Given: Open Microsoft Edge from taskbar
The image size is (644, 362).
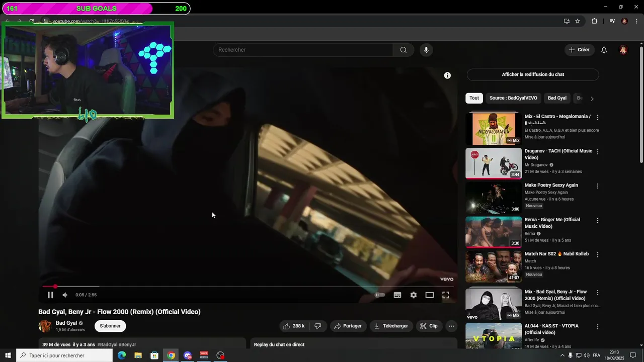Looking at the screenshot, I should coord(122,355).
